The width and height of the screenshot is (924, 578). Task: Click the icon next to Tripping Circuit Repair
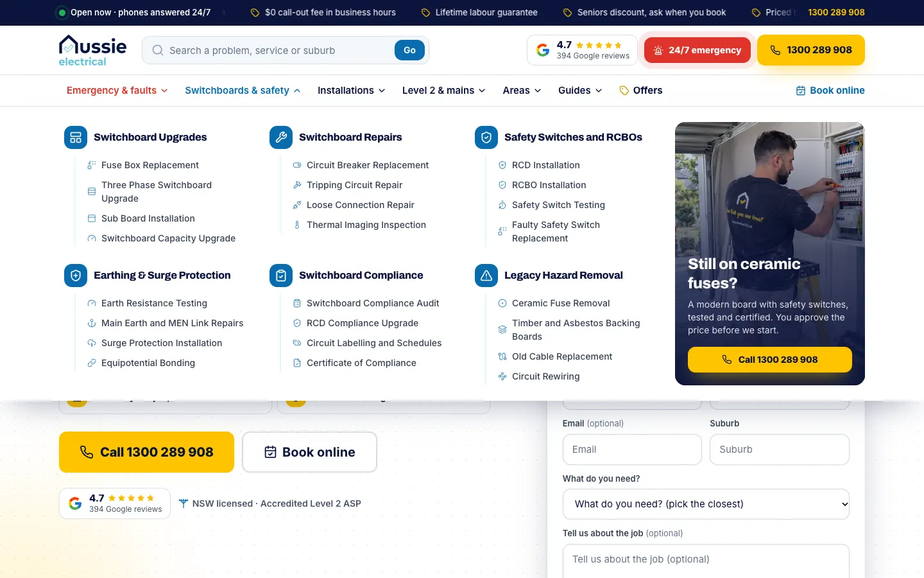[297, 185]
